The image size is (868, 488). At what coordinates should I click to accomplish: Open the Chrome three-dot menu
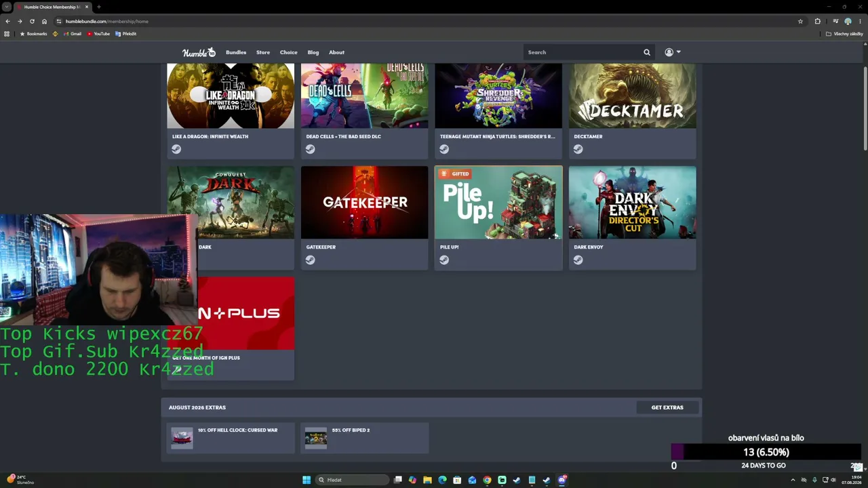point(860,21)
